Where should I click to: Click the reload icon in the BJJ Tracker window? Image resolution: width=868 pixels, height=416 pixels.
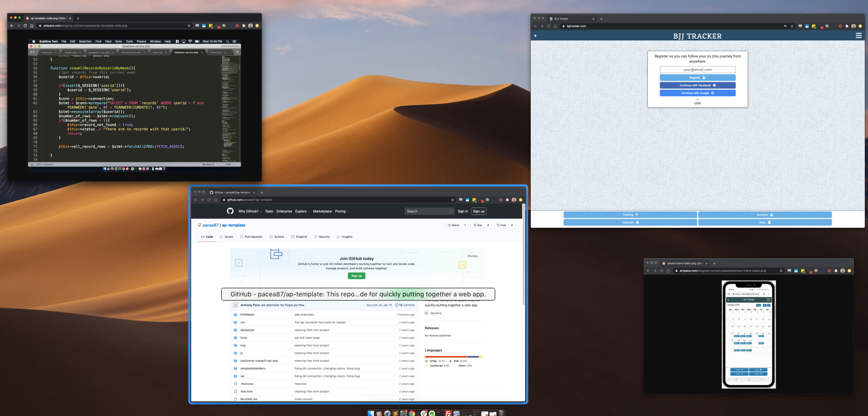(x=548, y=26)
